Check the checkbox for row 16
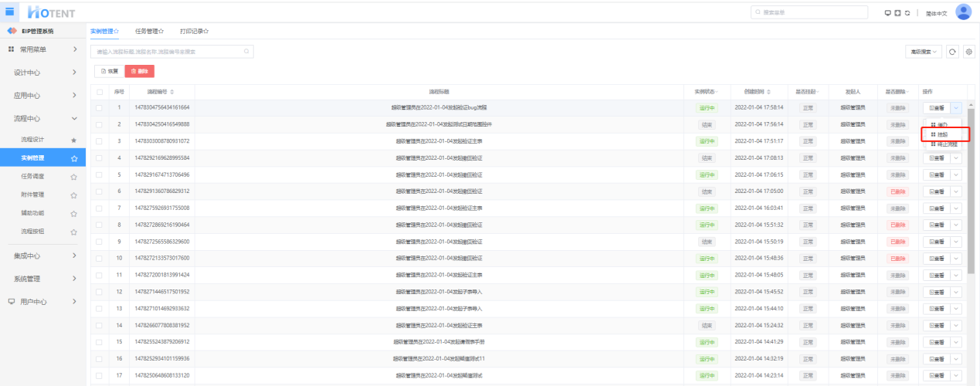 99,359
